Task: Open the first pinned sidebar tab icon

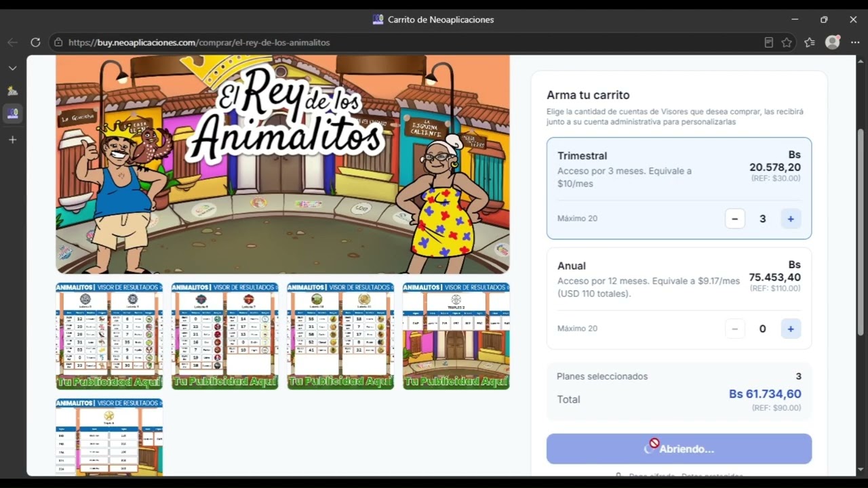Action: (12, 91)
